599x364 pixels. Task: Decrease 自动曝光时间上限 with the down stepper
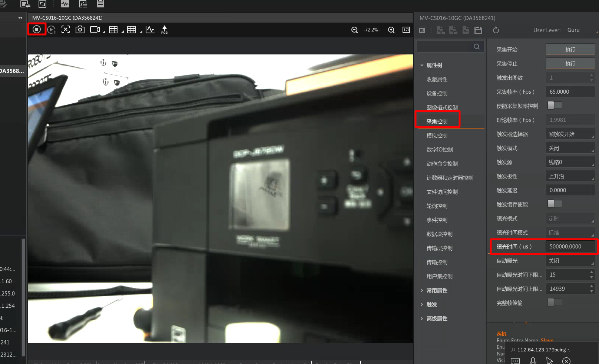(592, 291)
